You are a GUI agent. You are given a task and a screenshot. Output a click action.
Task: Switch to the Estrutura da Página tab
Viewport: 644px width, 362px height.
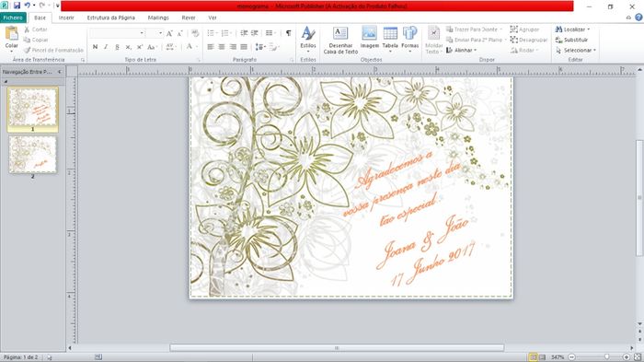tap(111, 18)
